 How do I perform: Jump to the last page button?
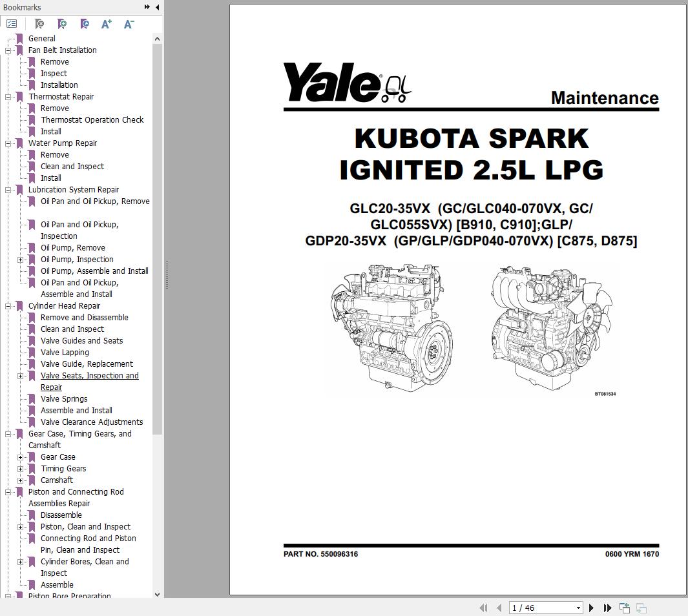click(607, 608)
